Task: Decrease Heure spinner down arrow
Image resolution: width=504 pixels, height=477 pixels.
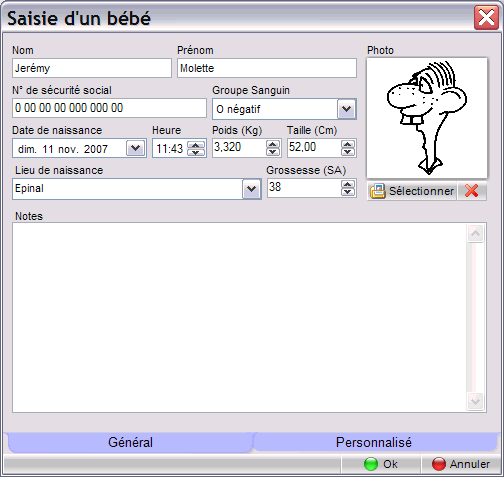Action: (x=196, y=152)
